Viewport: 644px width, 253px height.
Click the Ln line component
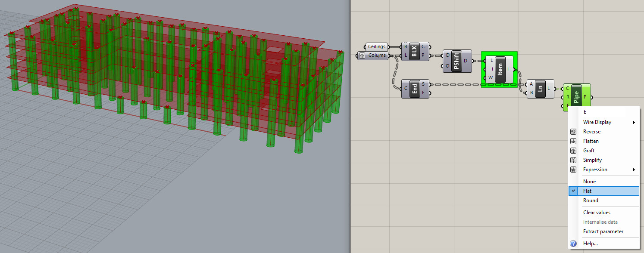coord(540,89)
